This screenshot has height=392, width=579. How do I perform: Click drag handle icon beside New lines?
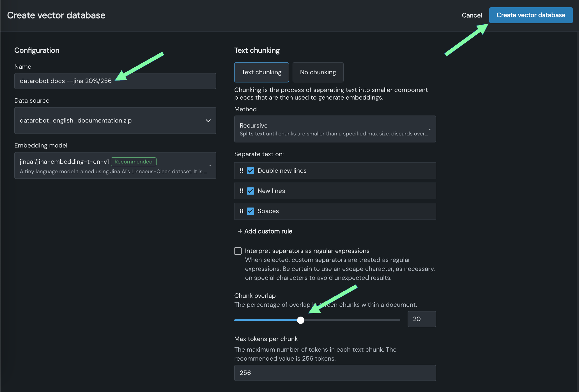[x=241, y=191]
